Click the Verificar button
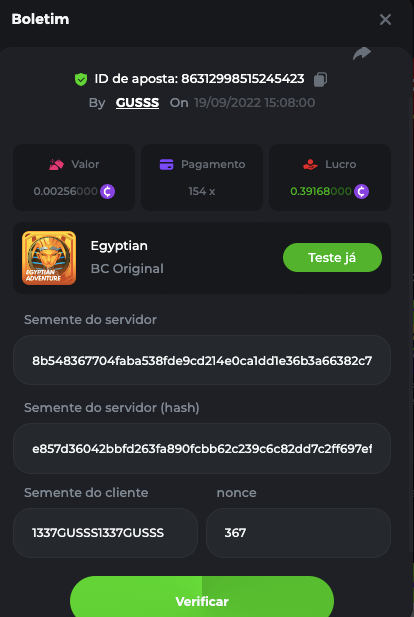This screenshot has width=414, height=617. [x=202, y=597]
